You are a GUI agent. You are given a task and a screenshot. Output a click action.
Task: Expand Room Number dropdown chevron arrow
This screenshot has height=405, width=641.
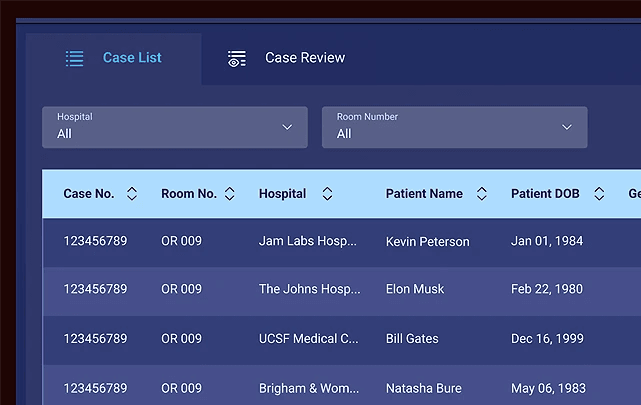(x=567, y=127)
